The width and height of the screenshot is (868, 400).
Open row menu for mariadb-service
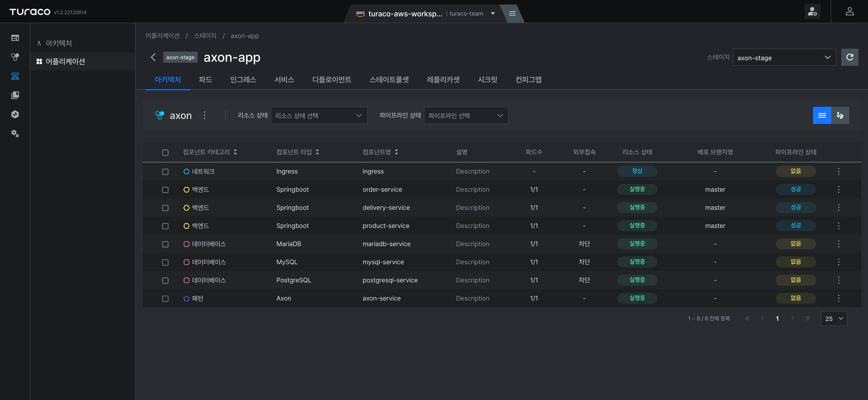pos(838,244)
